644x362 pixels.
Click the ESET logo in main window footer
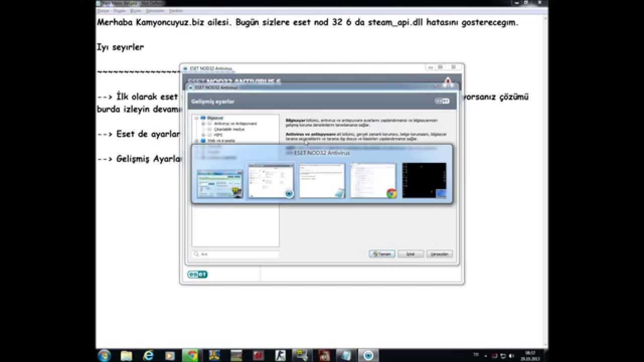tap(197, 275)
